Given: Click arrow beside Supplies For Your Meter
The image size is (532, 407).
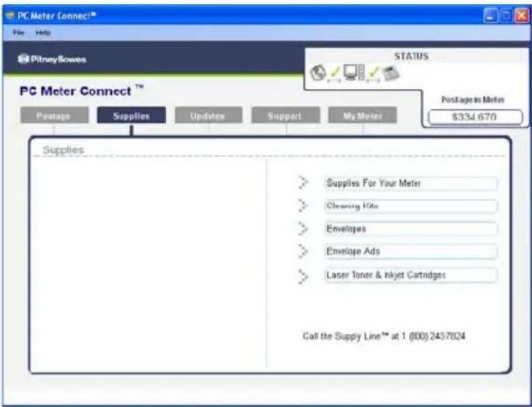Looking at the screenshot, I should pos(303,182).
